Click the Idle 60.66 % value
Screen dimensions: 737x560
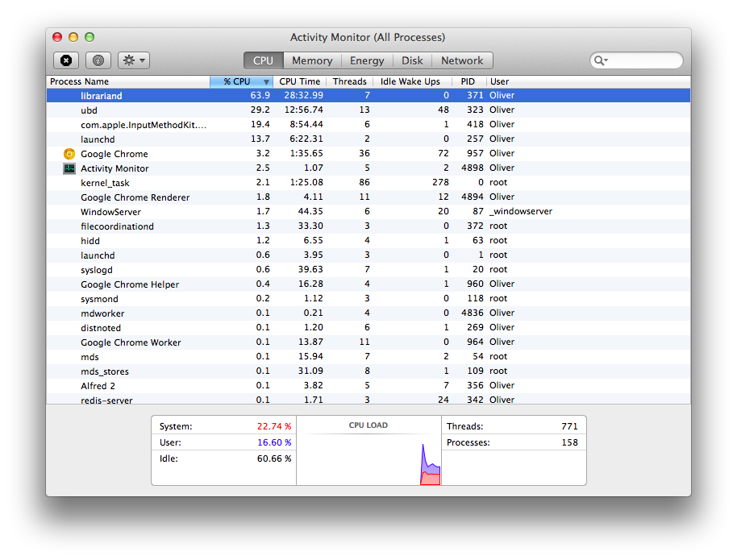coord(274,458)
